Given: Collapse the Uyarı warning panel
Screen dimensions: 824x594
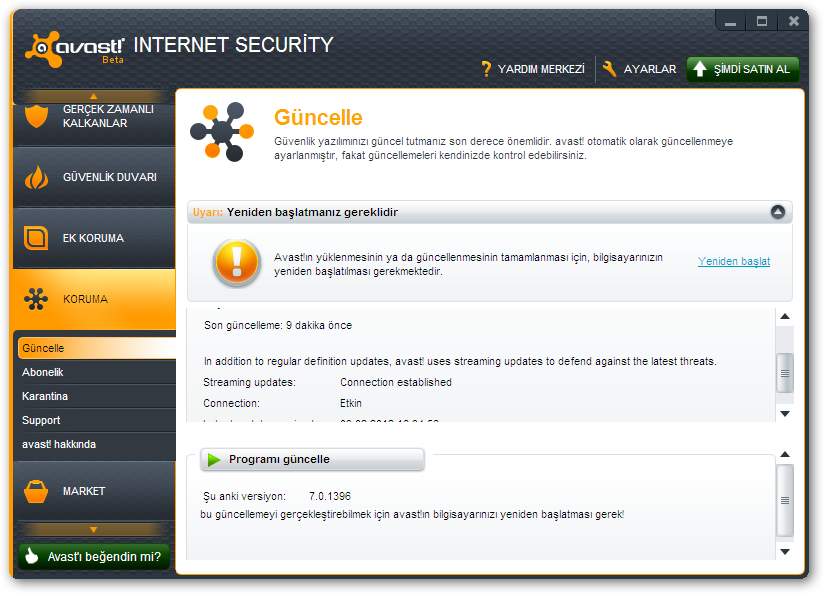Looking at the screenshot, I should click(x=778, y=212).
